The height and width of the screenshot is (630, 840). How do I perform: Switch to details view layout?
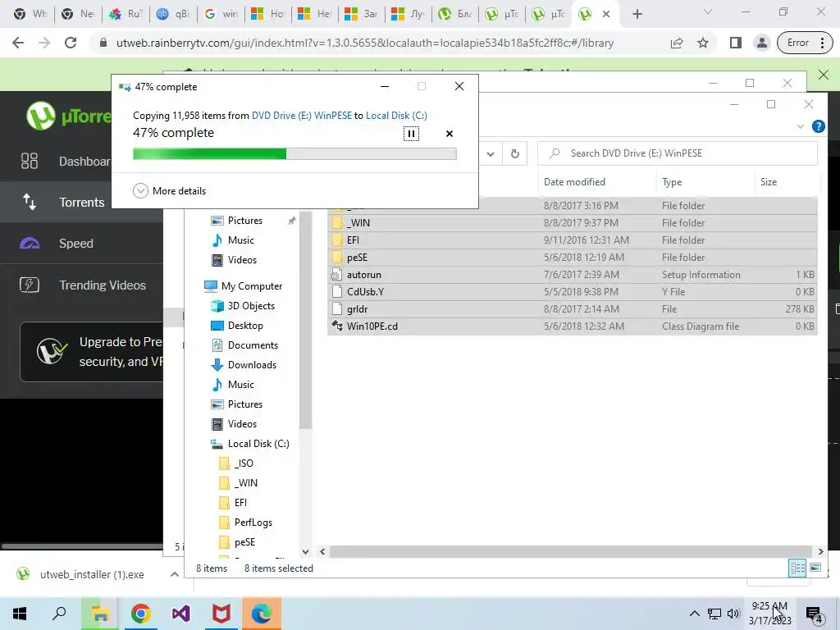pyautogui.click(x=797, y=568)
